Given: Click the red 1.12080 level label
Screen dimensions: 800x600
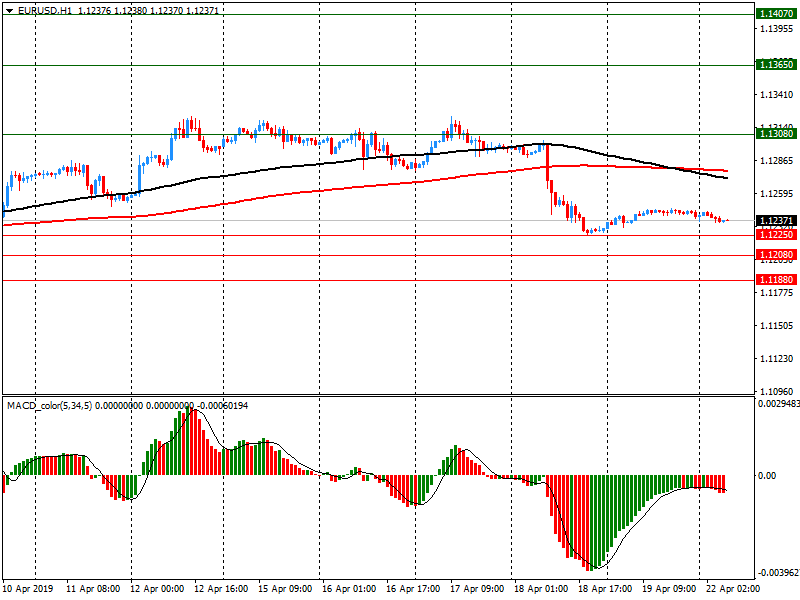Looking at the screenshot, I should 776,255.
